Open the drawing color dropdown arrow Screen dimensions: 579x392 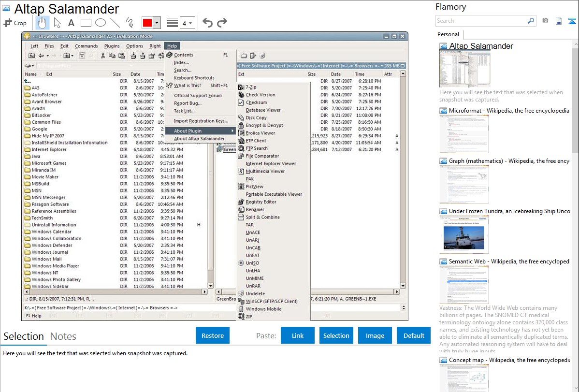(157, 23)
